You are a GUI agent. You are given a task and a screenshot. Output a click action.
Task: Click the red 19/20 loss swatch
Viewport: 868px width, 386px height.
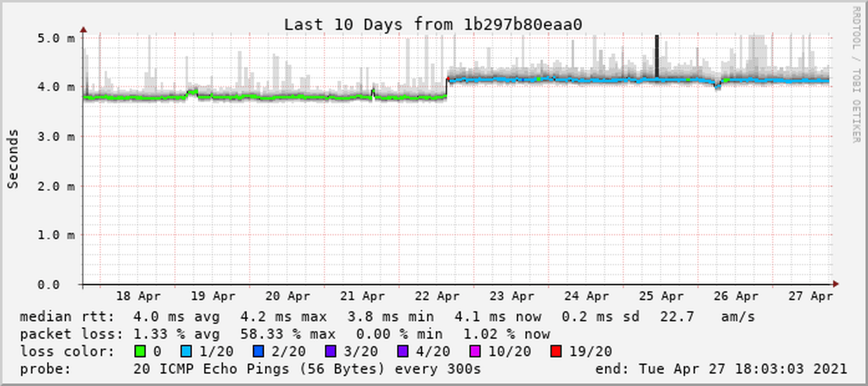coord(556,351)
